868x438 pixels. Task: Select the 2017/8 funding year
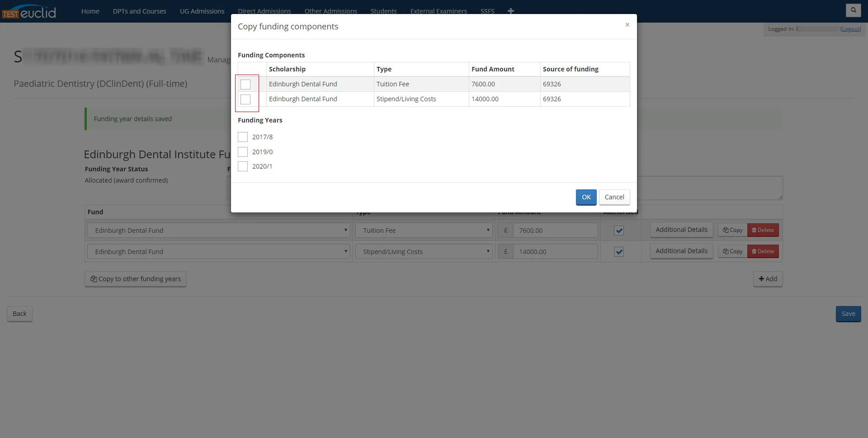(x=243, y=137)
